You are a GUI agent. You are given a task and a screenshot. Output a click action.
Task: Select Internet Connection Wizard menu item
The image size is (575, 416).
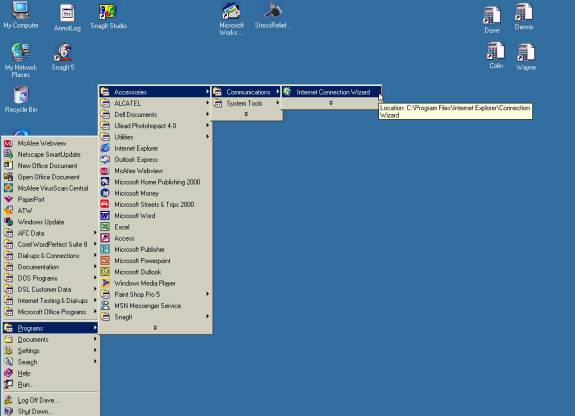tap(331, 92)
